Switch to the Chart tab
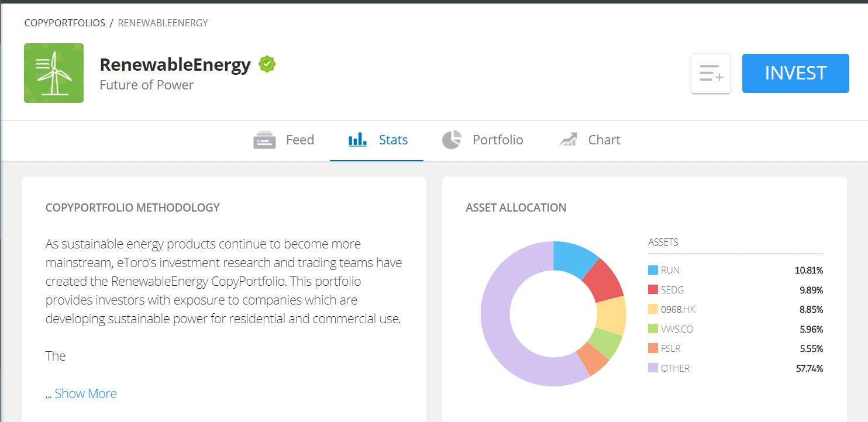The width and height of the screenshot is (868, 422). [x=590, y=140]
